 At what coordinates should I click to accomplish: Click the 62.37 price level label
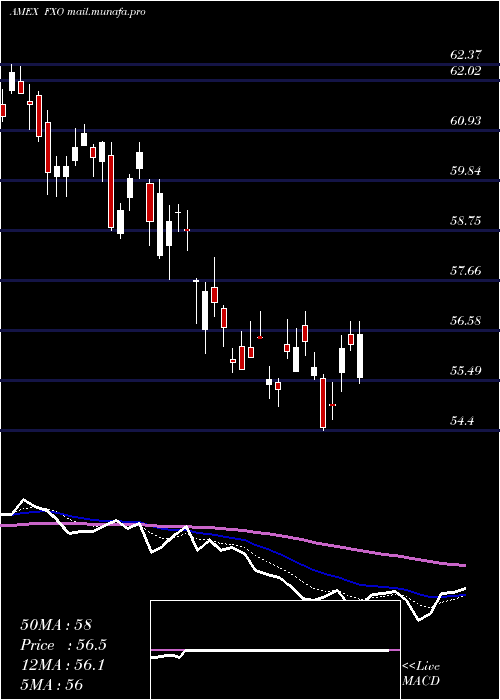[466, 55]
